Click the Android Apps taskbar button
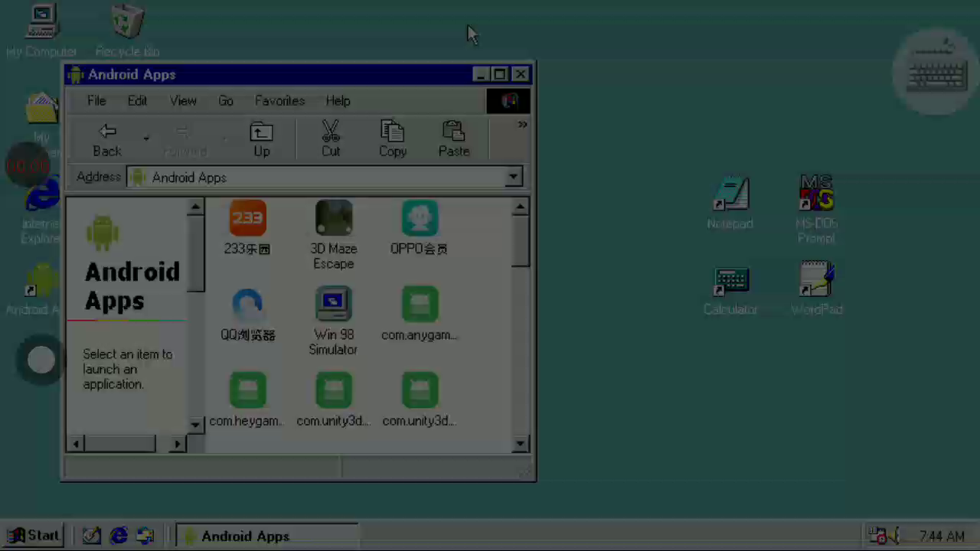The image size is (980, 551). [267, 536]
